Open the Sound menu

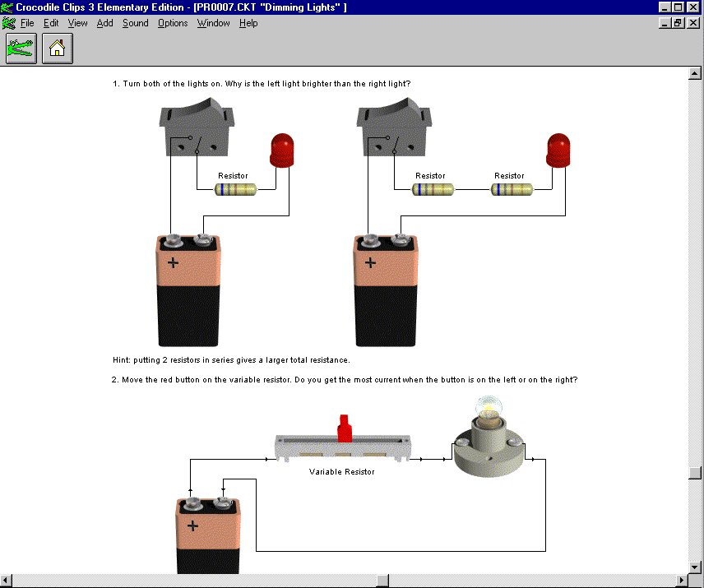point(135,23)
